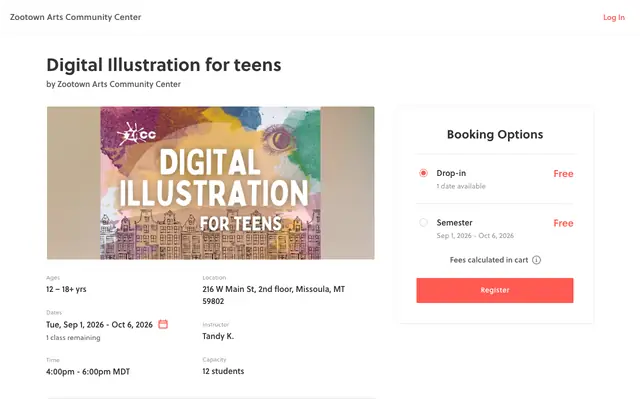Click the by Zootown Arts Community Center byline
640x400 pixels.
point(113,84)
